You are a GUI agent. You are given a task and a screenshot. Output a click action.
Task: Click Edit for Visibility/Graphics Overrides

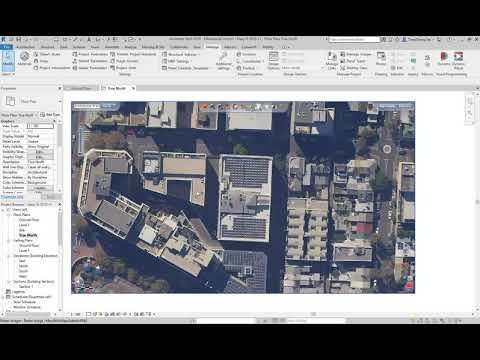click(40, 152)
